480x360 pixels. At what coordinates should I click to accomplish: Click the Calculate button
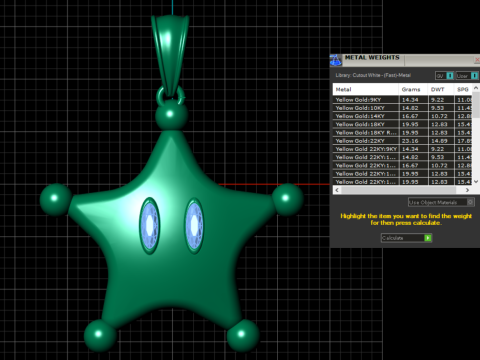pyautogui.click(x=406, y=238)
